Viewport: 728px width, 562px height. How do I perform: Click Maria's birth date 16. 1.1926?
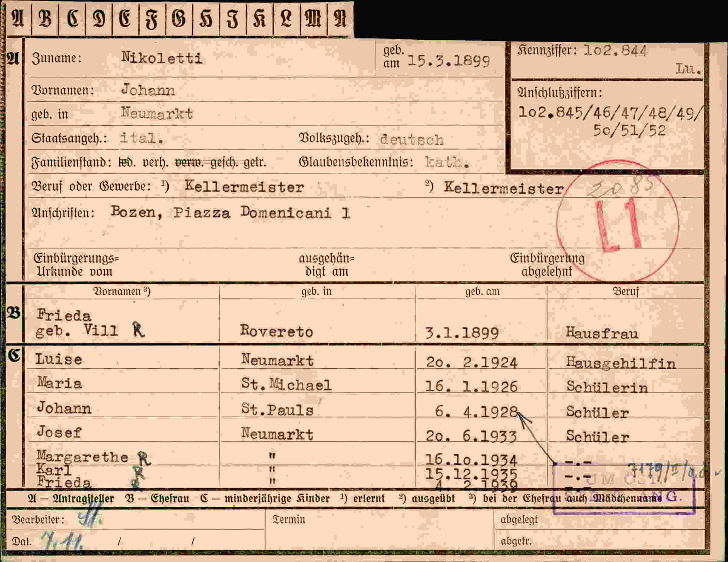click(x=471, y=386)
